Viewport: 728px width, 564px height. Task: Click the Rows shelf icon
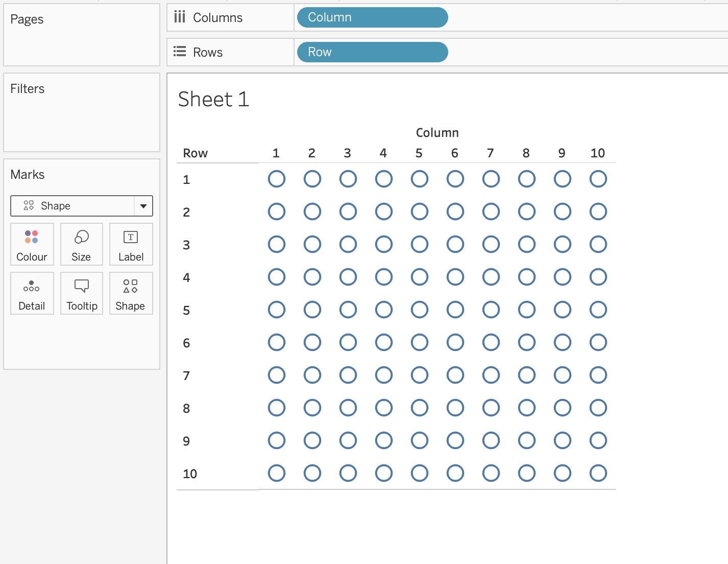(x=180, y=52)
